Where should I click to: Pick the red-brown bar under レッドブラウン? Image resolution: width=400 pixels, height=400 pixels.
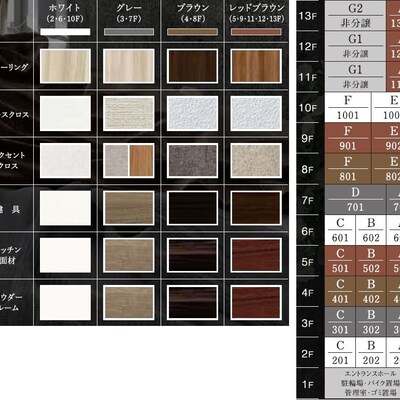tap(256, 32)
